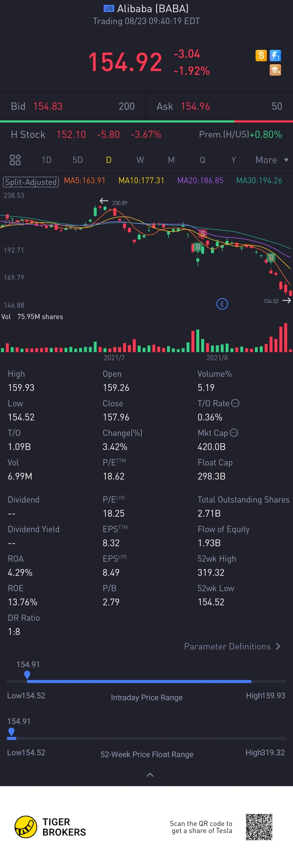This screenshot has width=293, height=868.
Task: Switch to the Y yearly chart tab
Action: click(x=233, y=160)
